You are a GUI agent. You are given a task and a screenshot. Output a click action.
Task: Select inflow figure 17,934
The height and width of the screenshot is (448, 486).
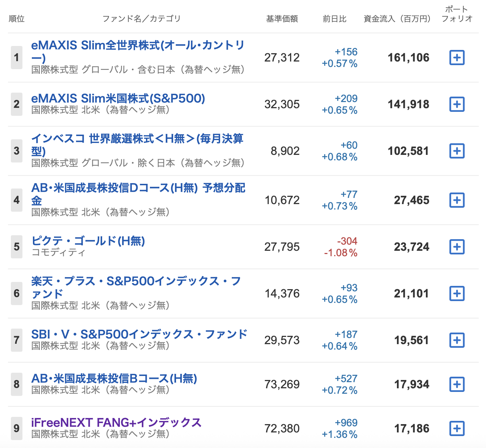pos(412,384)
